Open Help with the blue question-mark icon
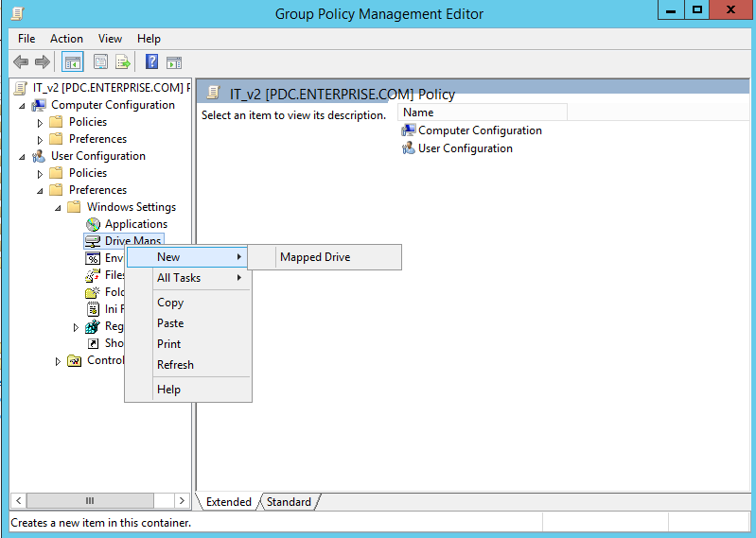 (152, 61)
